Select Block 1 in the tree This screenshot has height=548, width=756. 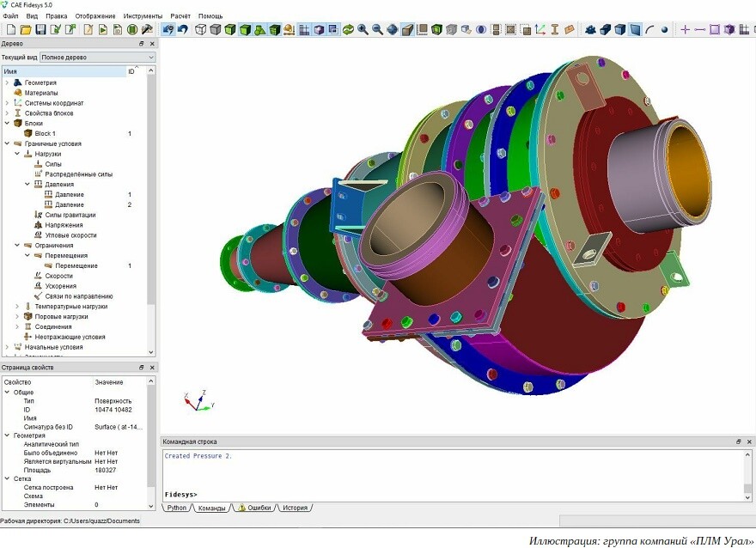coord(45,133)
